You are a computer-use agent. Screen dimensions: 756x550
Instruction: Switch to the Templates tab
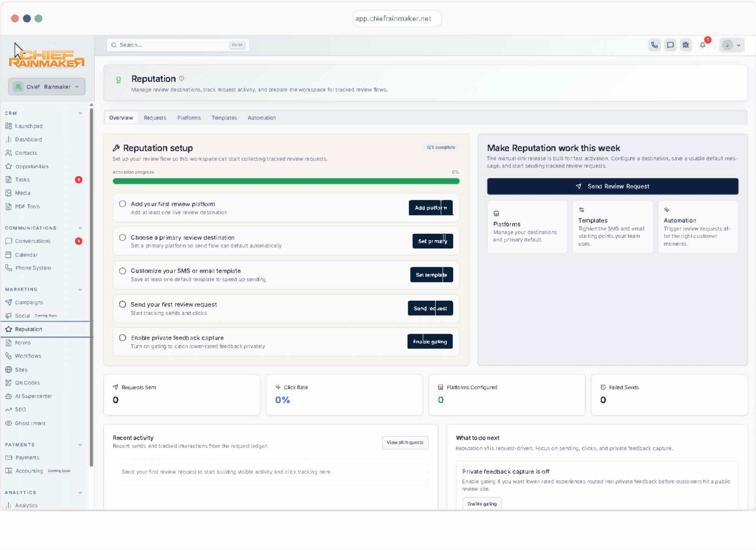[x=224, y=118]
